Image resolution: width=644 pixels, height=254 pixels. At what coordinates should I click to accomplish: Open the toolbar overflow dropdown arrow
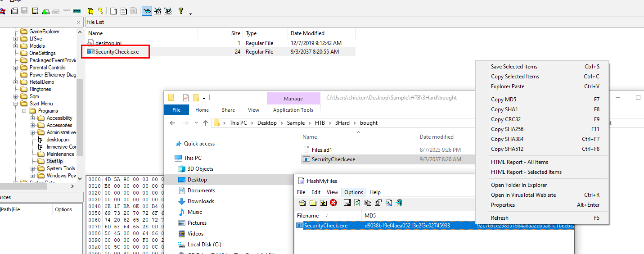click(x=190, y=14)
